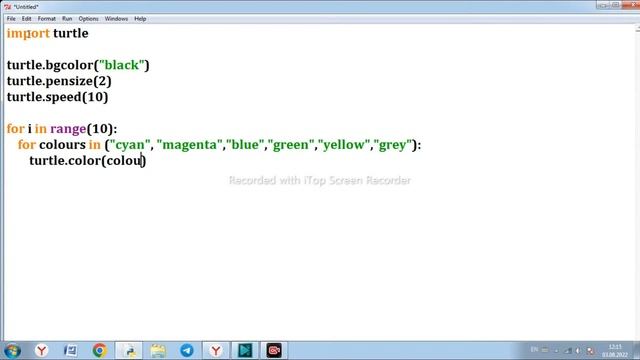The image size is (640, 360).
Task: Click the "green" string in the tuple
Action: [291, 144]
